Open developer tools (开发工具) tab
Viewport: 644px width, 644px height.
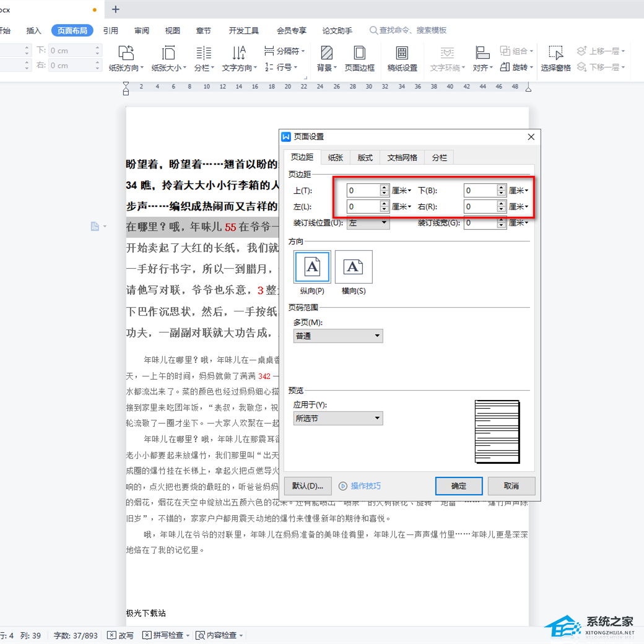(243, 31)
